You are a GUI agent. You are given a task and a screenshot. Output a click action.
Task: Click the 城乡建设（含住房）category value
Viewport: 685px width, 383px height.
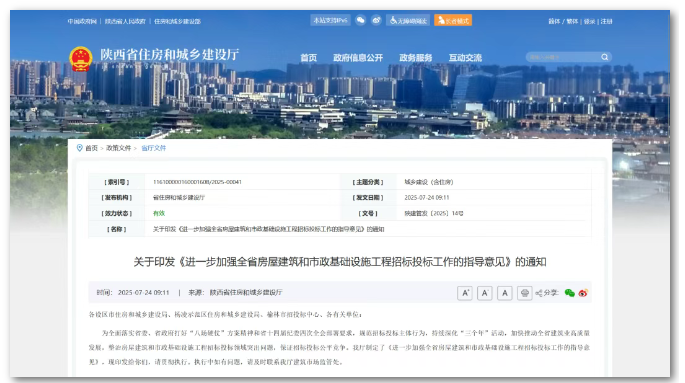429,182
